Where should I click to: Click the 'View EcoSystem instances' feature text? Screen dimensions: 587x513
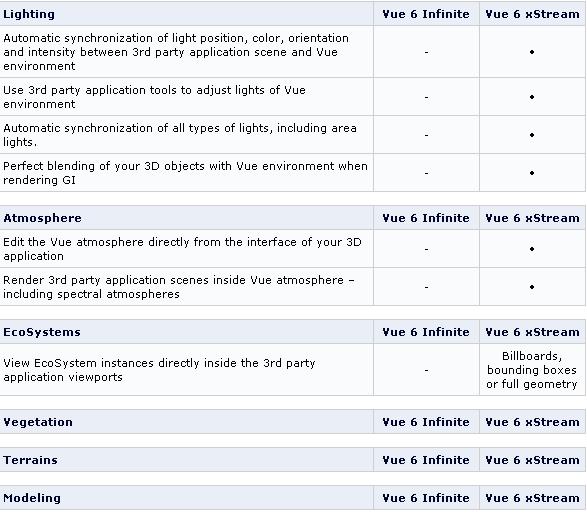[x=159, y=370]
